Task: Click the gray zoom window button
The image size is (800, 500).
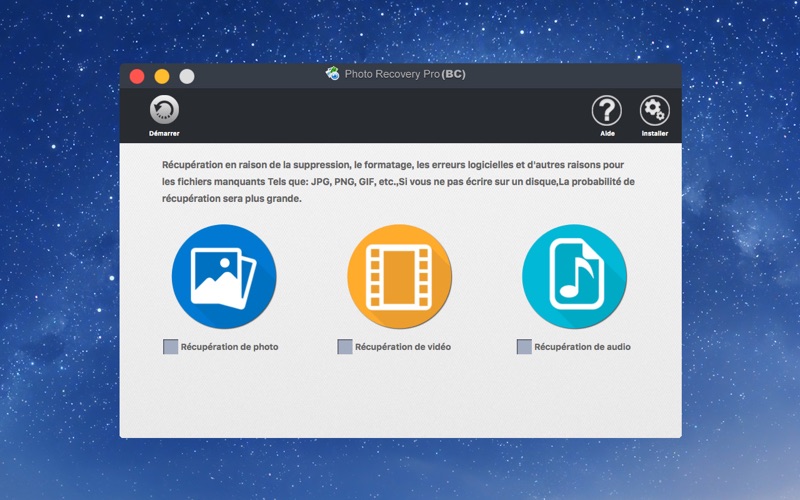Action: coord(187,77)
